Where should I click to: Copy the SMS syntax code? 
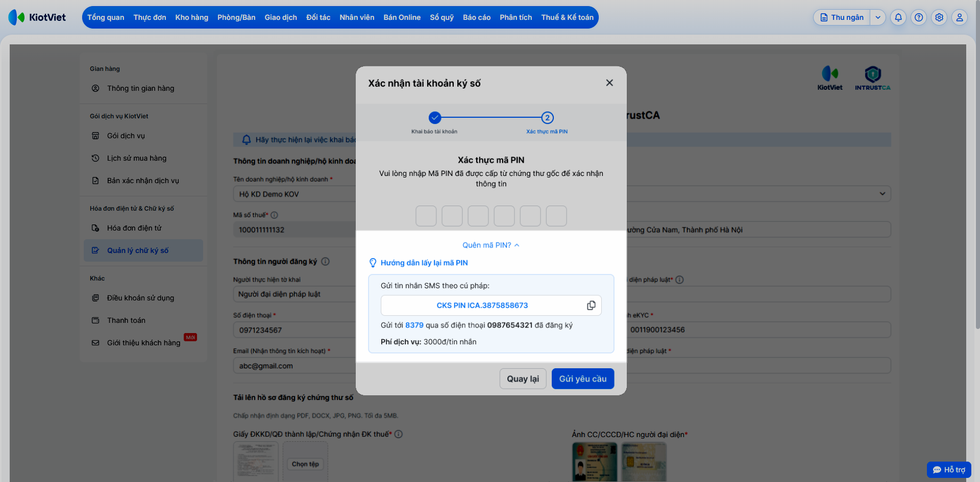[591, 306]
